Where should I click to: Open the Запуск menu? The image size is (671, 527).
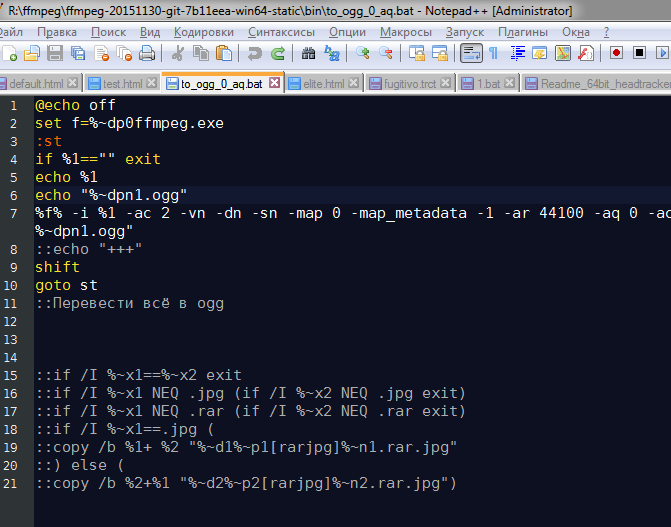coord(465,32)
